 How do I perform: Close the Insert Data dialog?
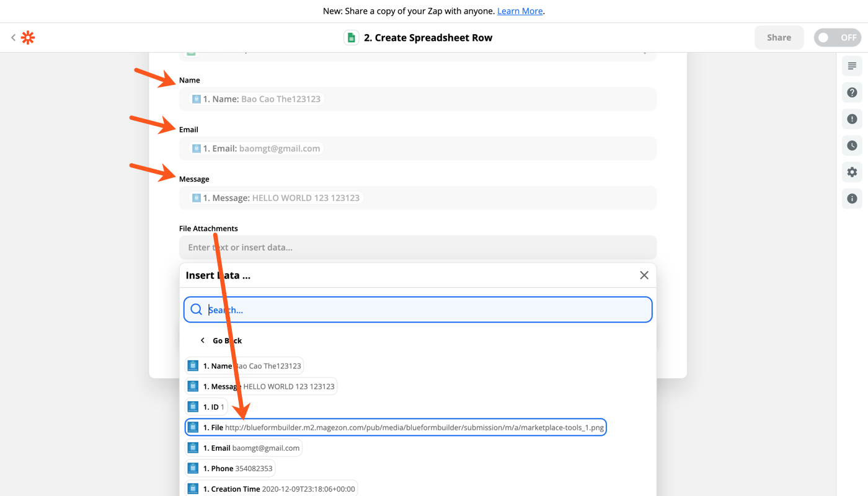(x=644, y=275)
